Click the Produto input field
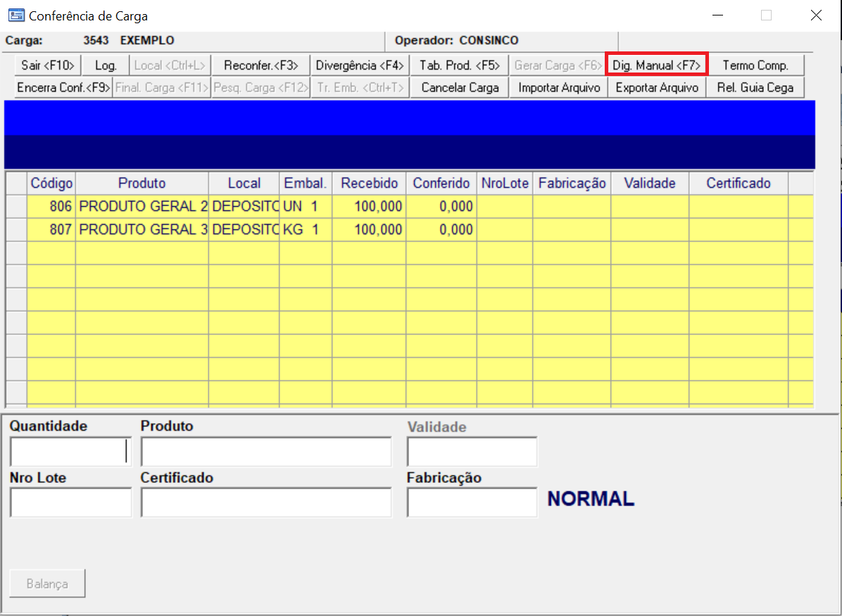Viewport: 842px width, 616px height. pos(266,452)
